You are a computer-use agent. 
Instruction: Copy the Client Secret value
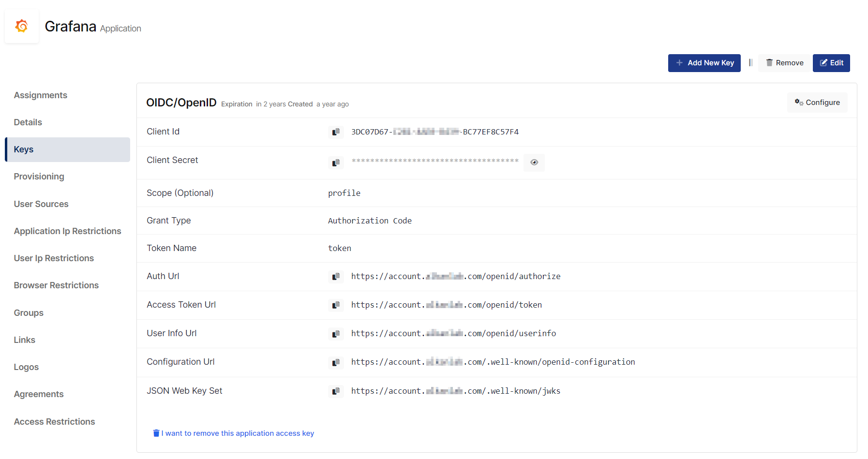336,163
